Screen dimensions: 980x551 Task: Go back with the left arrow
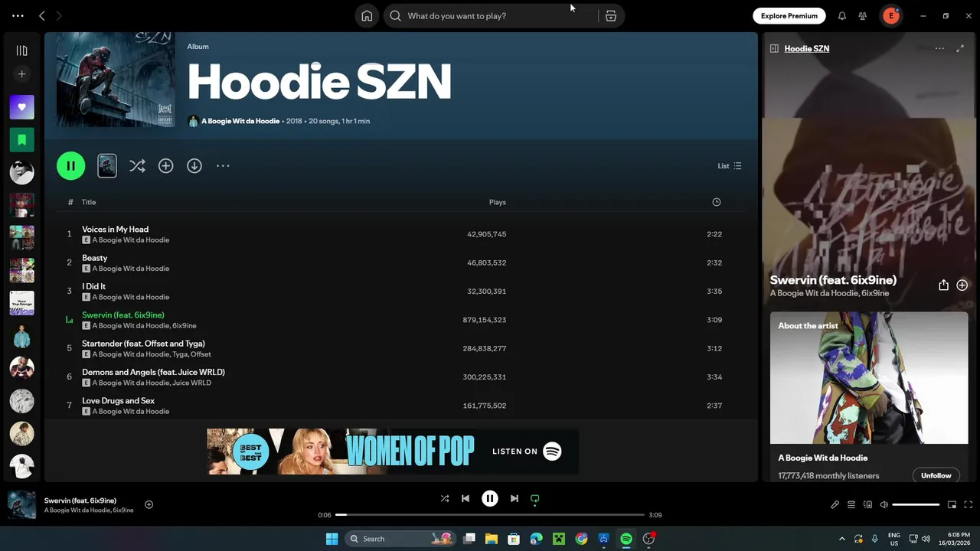coord(42,16)
